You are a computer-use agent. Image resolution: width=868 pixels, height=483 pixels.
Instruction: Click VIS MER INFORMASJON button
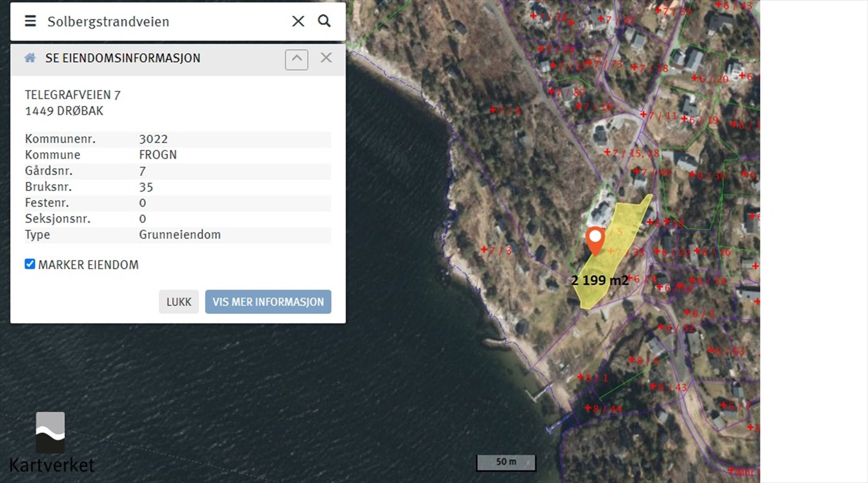[268, 302]
